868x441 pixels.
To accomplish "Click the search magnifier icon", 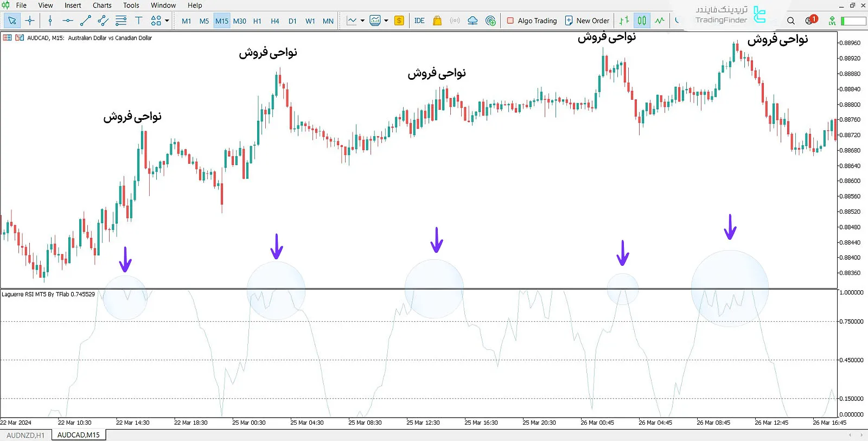I will [x=791, y=21].
